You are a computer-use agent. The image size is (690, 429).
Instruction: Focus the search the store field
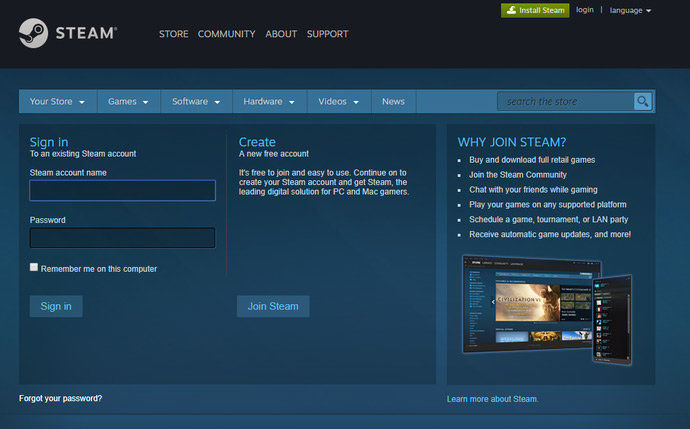pyautogui.click(x=565, y=102)
